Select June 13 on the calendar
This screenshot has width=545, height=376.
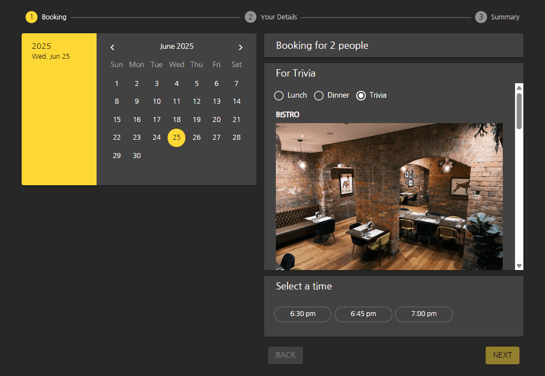(x=217, y=101)
